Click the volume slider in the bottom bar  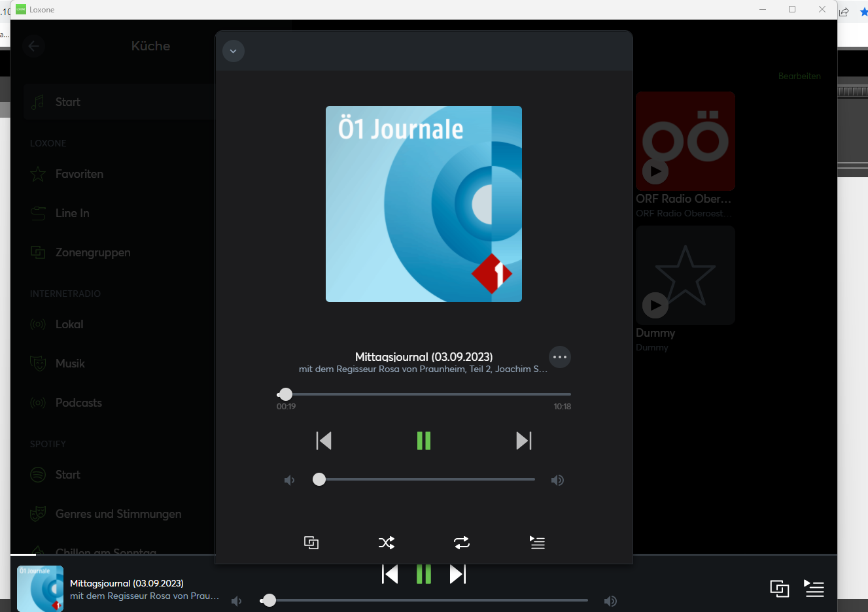[424, 600]
